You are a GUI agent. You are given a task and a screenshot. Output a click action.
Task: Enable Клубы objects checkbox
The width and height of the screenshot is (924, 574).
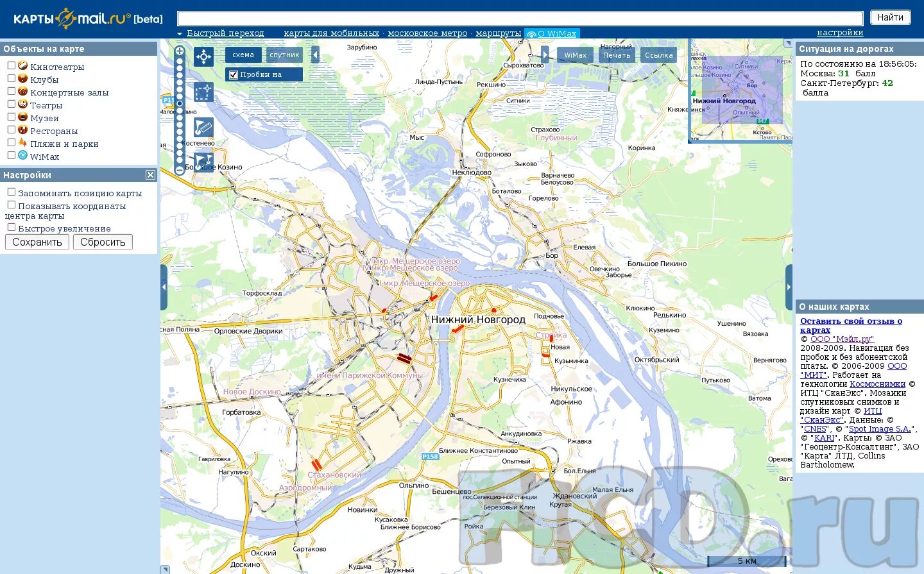tap(11, 78)
